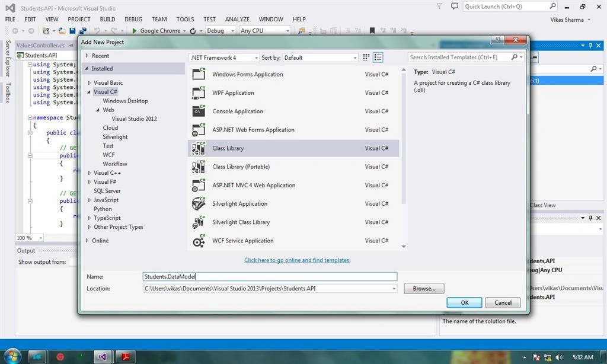Click the Cancel button
The image size is (607, 364).
pos(503,303)
